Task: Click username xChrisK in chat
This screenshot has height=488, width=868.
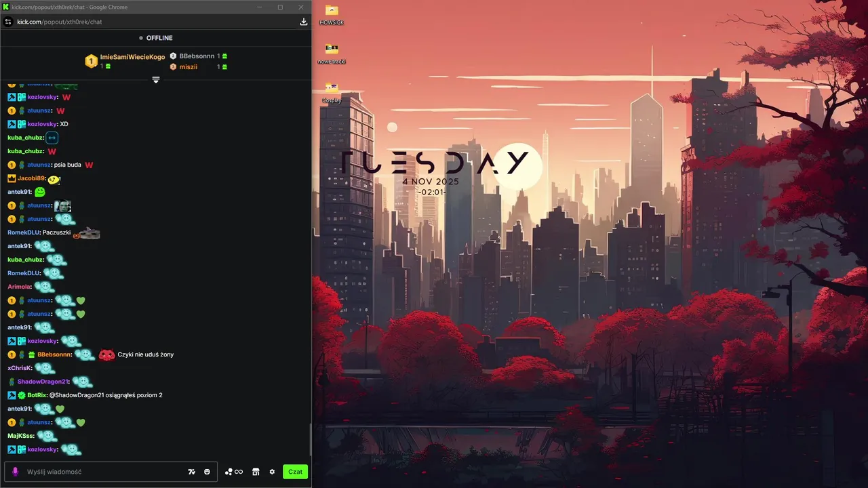Action: pyautogui.click(x=20, y=368)
